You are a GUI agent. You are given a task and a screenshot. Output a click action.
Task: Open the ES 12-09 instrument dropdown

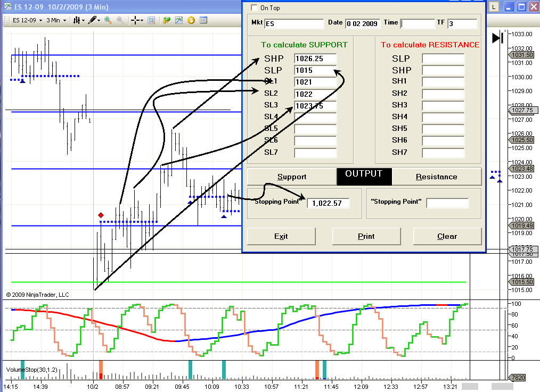point(27,20)
